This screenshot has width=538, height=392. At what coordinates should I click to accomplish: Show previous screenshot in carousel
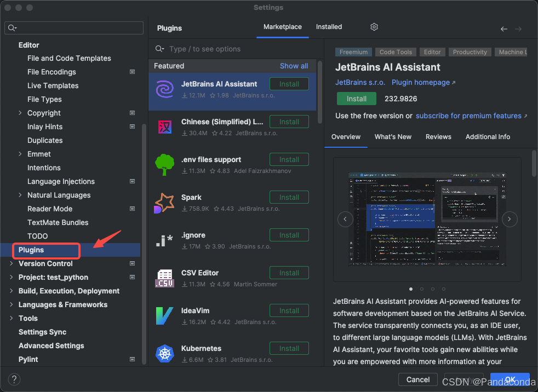click(x=345, y=219)
